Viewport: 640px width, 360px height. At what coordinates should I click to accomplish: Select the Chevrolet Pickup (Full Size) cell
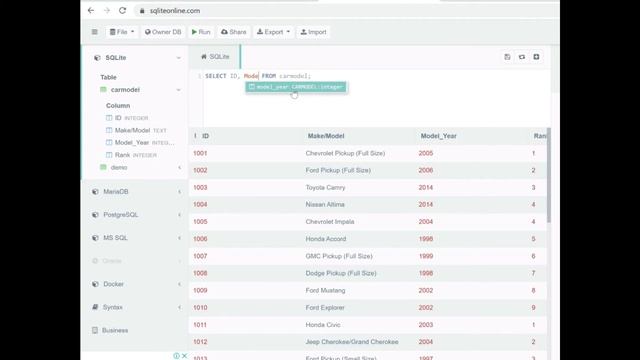(345, 153)
